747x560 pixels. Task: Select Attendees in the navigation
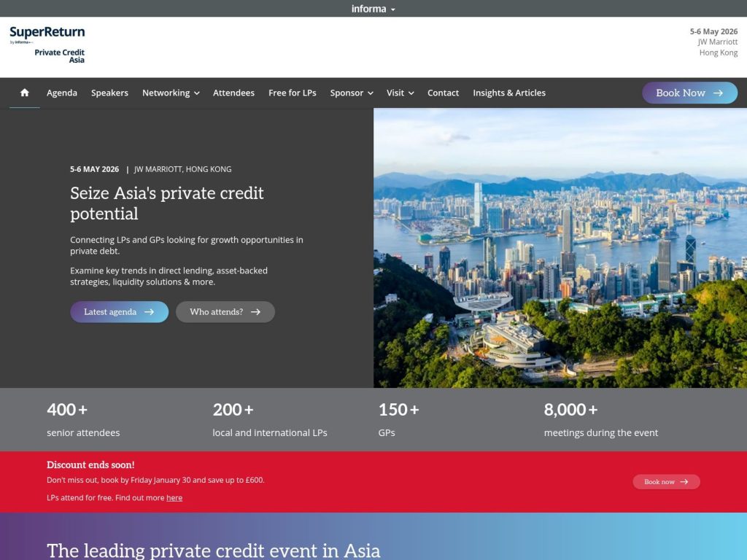point(233,93)
